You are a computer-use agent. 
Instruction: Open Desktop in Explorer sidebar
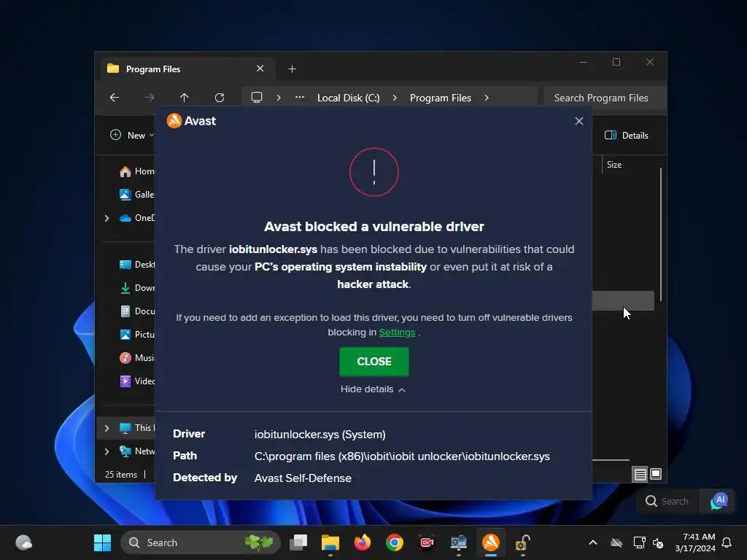(136, 264)
